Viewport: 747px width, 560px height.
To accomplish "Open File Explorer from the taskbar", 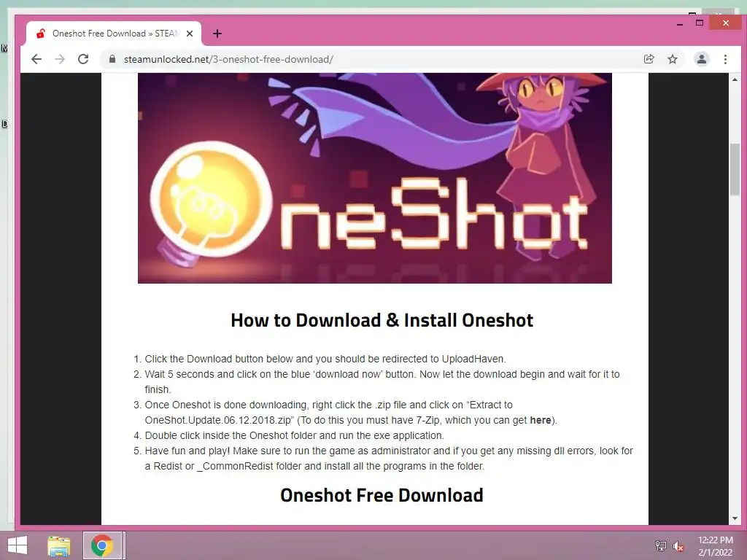I will click(58, 545).
